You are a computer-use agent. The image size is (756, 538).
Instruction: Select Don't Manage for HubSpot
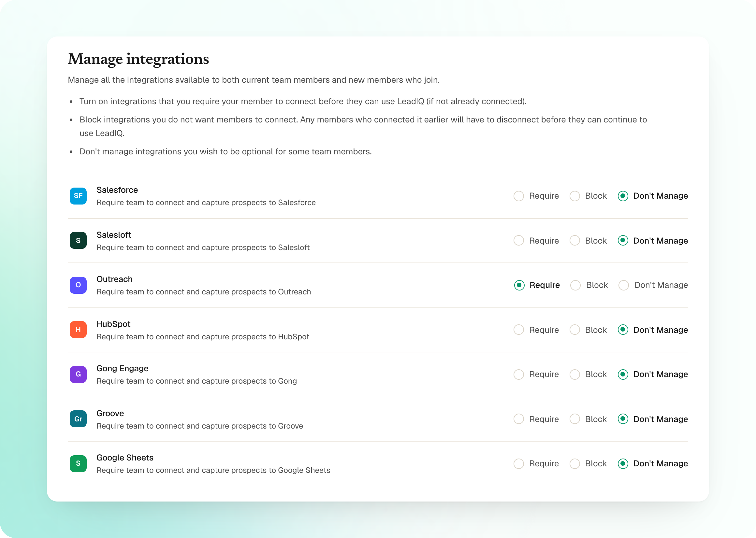[623, 330]
